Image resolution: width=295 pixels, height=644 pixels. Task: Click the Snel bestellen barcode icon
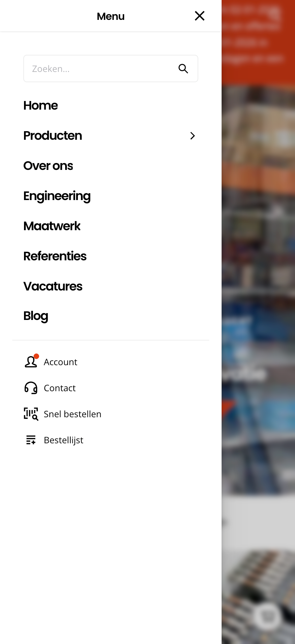coord(31,414)
